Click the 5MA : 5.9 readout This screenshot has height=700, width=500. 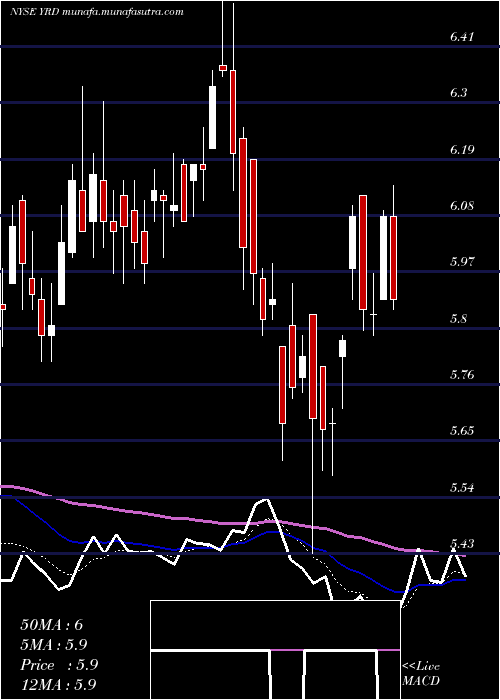[x=54, y=645]
